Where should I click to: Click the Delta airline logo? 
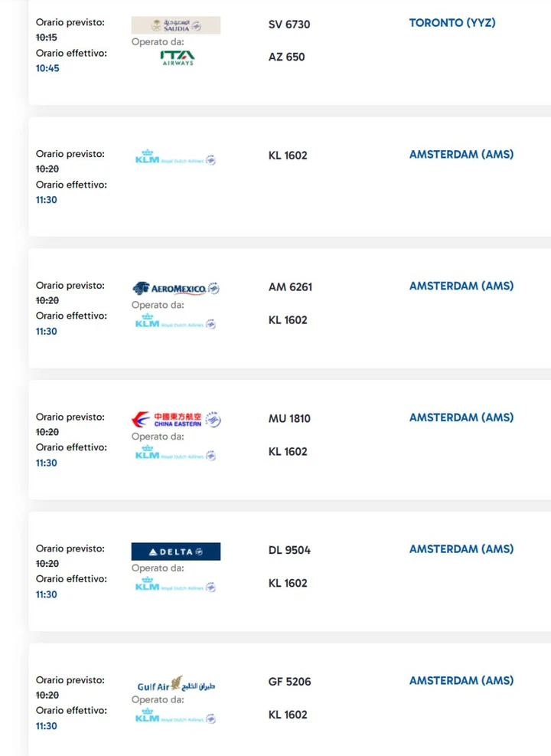tap(176, 551)
